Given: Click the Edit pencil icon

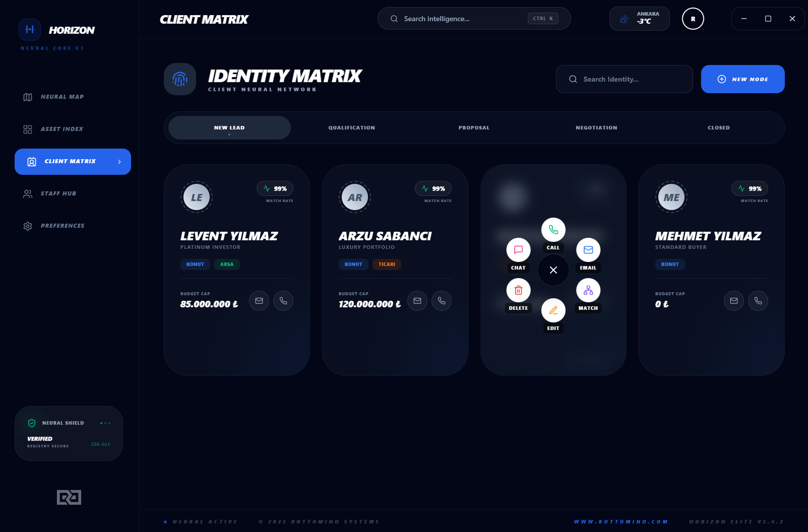Looking at the screenshot, I should click(553, 310).
